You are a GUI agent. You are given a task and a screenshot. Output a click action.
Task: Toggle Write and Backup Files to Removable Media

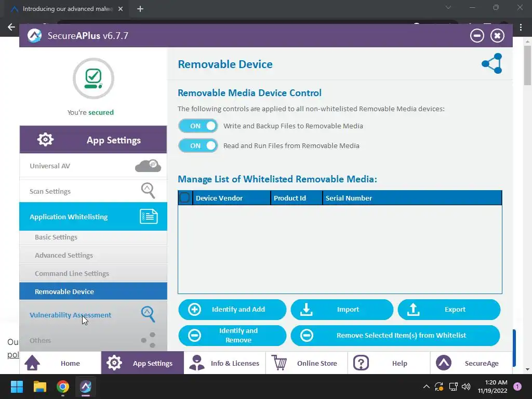coord(198,126)
